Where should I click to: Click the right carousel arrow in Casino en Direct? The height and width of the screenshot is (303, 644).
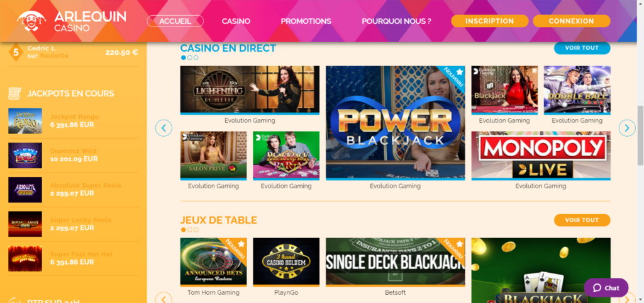[627, 129]
